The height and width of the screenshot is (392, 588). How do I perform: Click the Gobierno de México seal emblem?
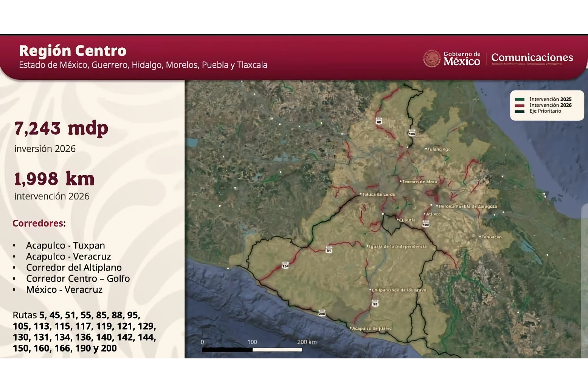tap(432, 59)
